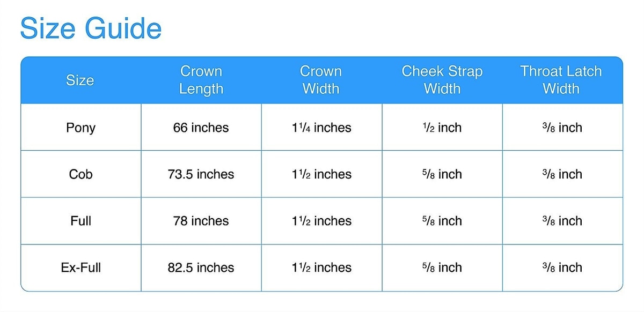Click the Size Guide heading
The image size is (644, 312).
(x=91, y=28)
